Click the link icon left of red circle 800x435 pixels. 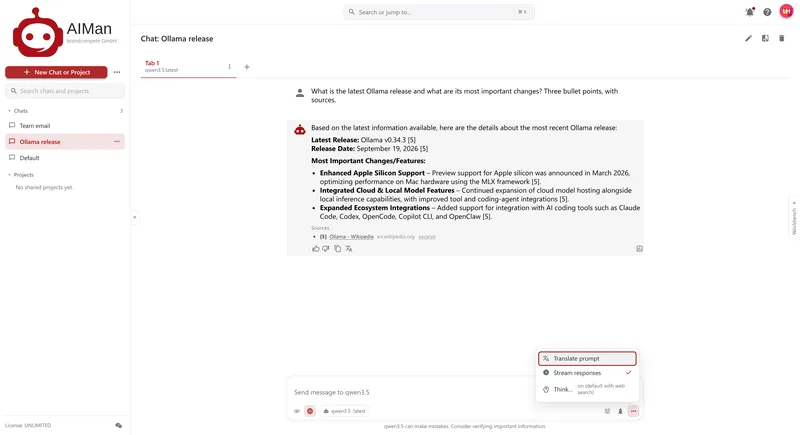tap(297, 411)
